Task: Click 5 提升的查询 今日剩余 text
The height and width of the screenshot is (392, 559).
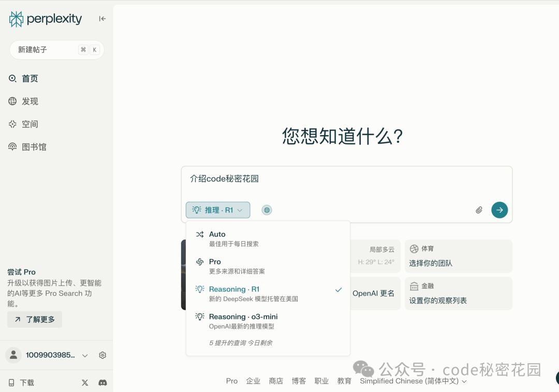Action: [x=241, y=343]
